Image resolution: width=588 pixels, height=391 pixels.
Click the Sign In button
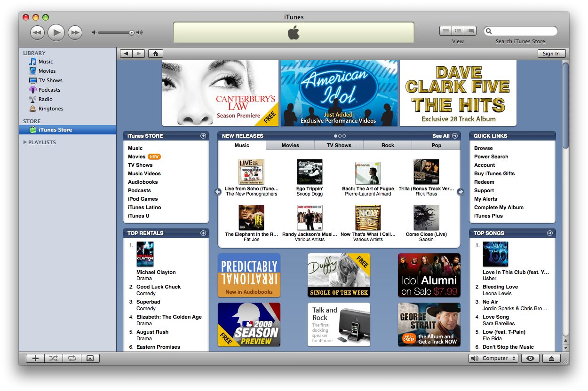[551, 54]
